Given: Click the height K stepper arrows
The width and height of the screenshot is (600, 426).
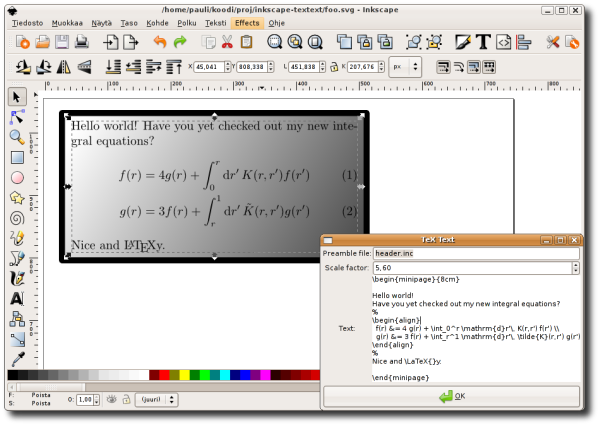Looking at the screenshot, I should pyautogui.click(x=381, y=67).
